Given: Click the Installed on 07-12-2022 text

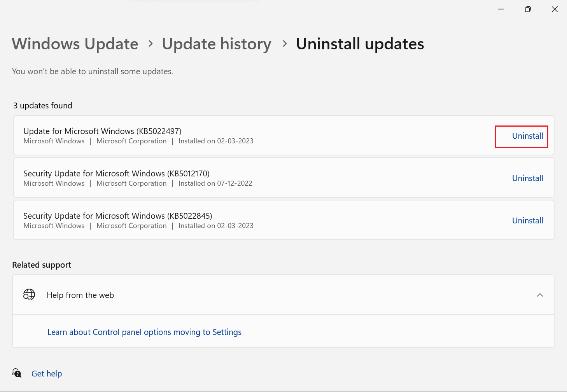Looking at the screenshot, I should click(x=215, y=183).
